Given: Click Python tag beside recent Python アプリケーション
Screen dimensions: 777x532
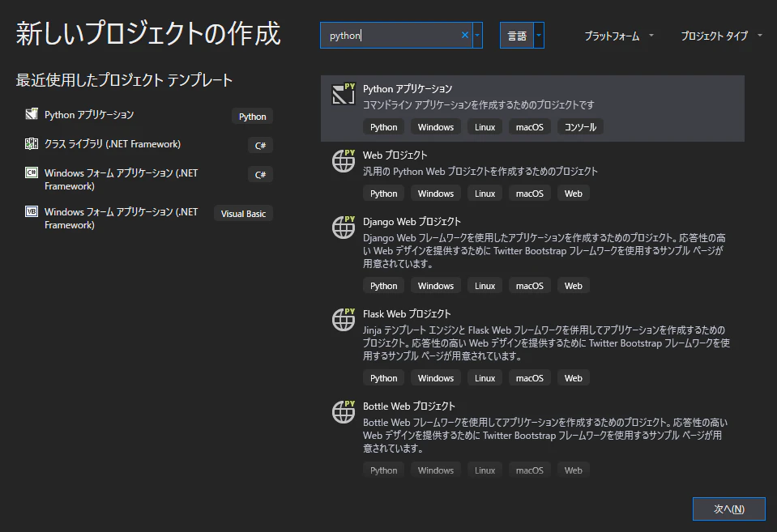Looking at the screenshot, I should (x=252, y=117).
